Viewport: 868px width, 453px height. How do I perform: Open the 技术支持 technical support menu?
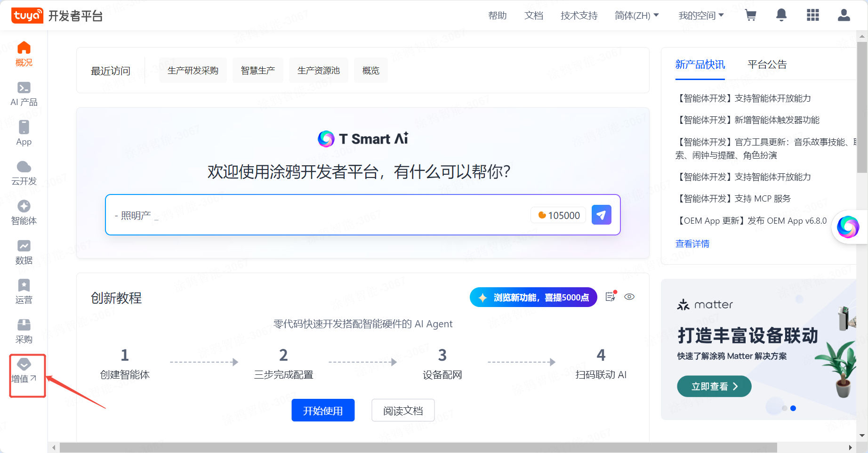pyautogui.click(x=579, y=16)
